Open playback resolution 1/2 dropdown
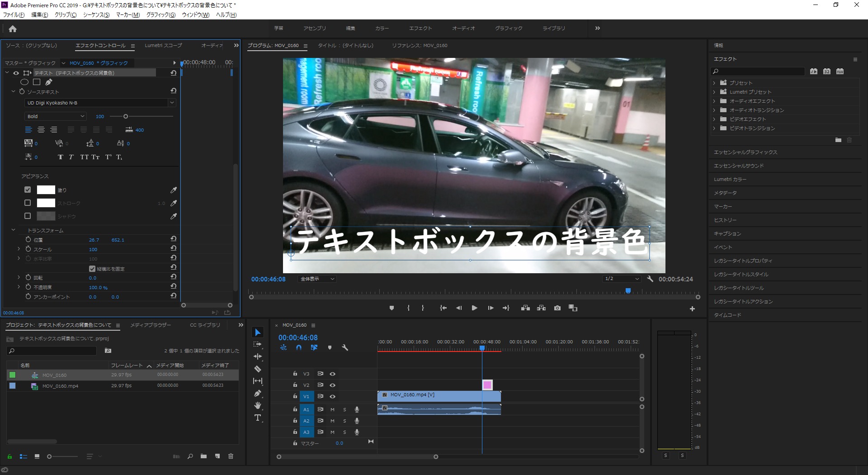This screenshot has height=475, width=868. point(622,279)
